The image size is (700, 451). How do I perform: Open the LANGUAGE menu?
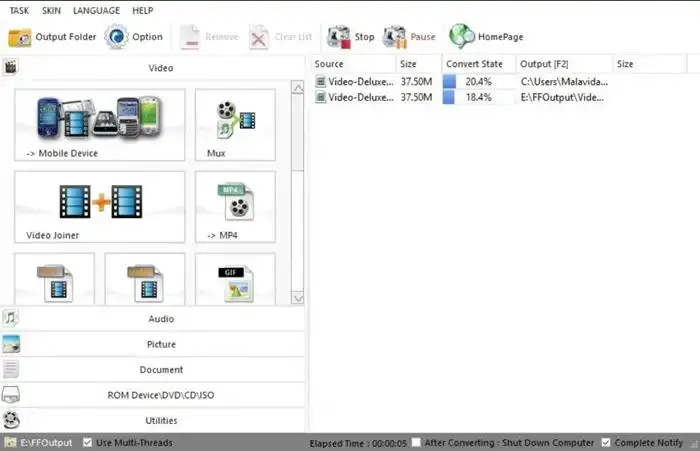point(98,10)
